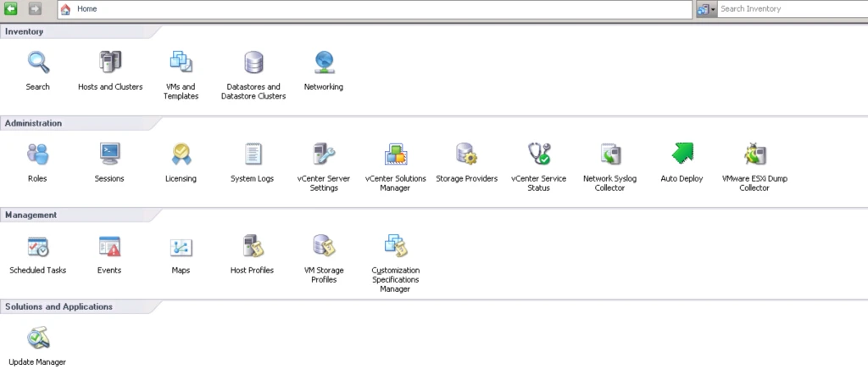Open the Search inventory icon
The width and height of the screenshot is (868, 387).
click(x=38, y=63)
